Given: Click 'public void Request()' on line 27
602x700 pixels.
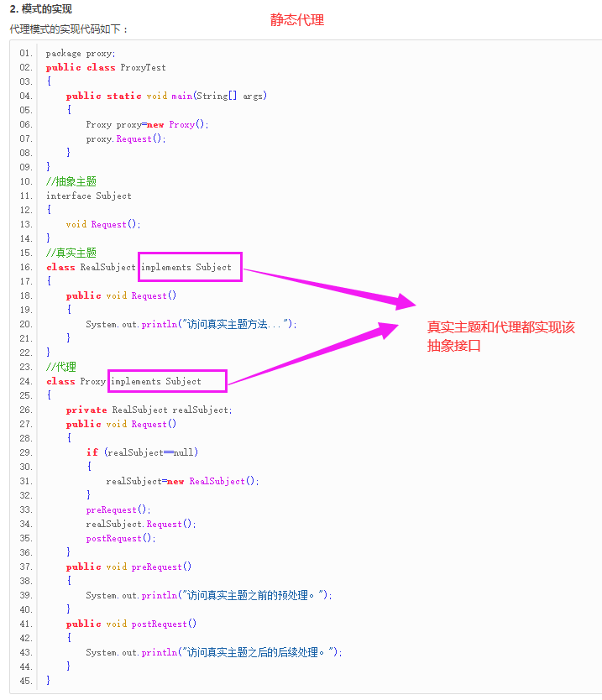Looking at the screenshot, I should pyautogui.click(x=122, y=424).
